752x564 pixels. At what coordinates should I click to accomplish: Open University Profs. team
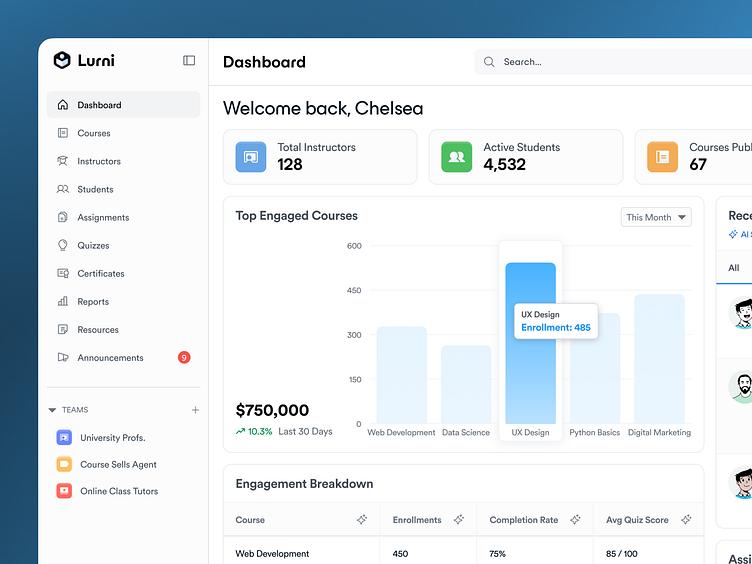coord(123,437)
